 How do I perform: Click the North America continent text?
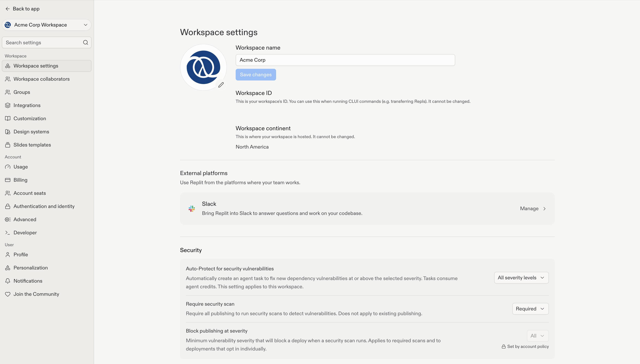pyautogui.click(x=252, y=147)
